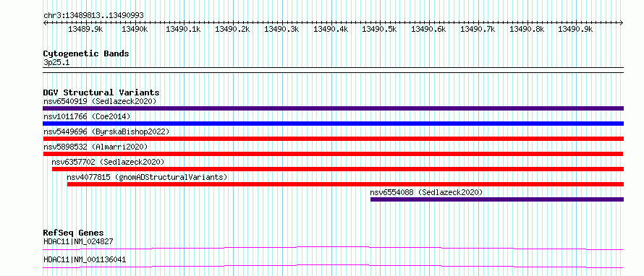Click the red nsv6357702 variant bar
This screenshot has height=276, width=644.
338,169
